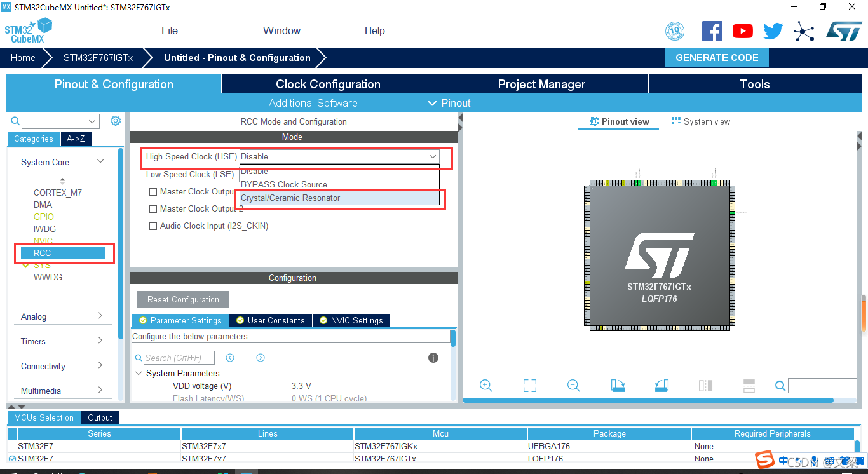Click the best-fit view icon
This screenshot has height=474, width=868.
[x=529, y=386]
